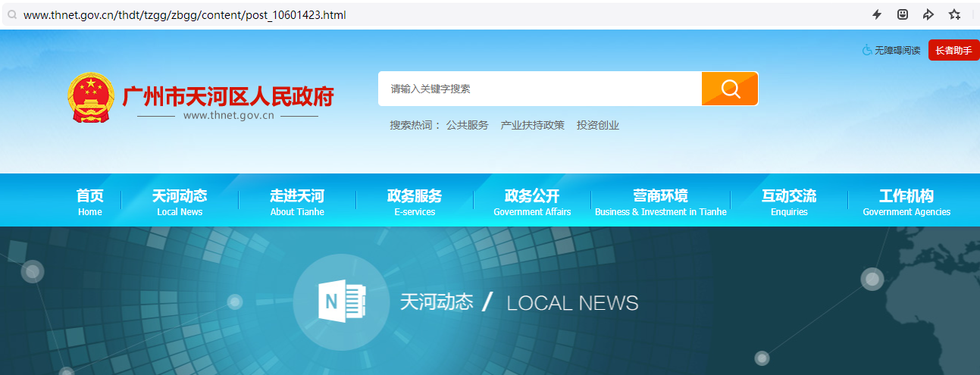Open the 政务服务 E-services menu

[415, 202]
